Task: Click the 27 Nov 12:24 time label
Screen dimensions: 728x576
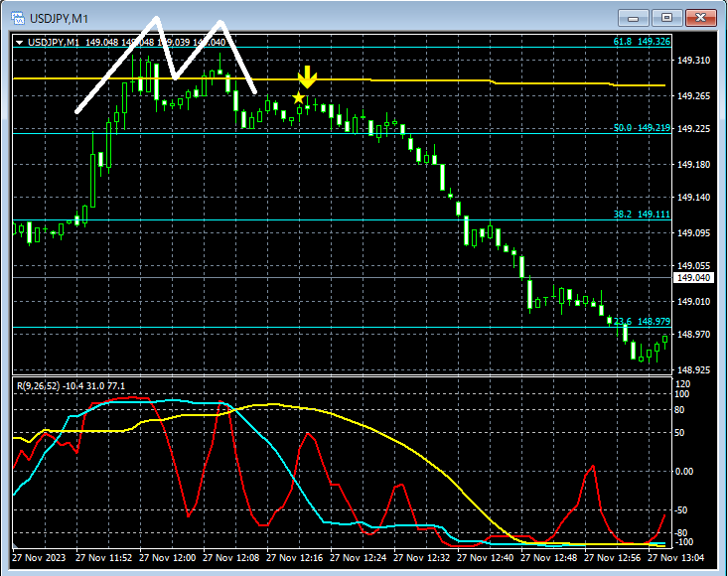Action: coord(358,557)
